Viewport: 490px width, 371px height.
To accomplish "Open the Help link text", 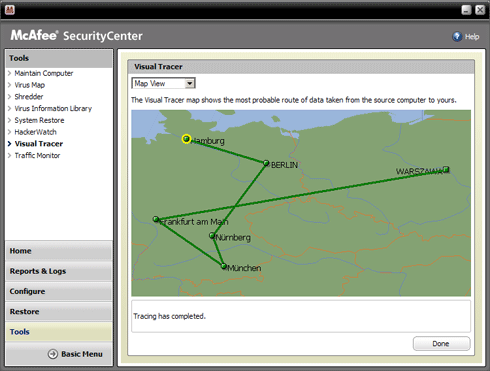I will [x=472, y=37].
